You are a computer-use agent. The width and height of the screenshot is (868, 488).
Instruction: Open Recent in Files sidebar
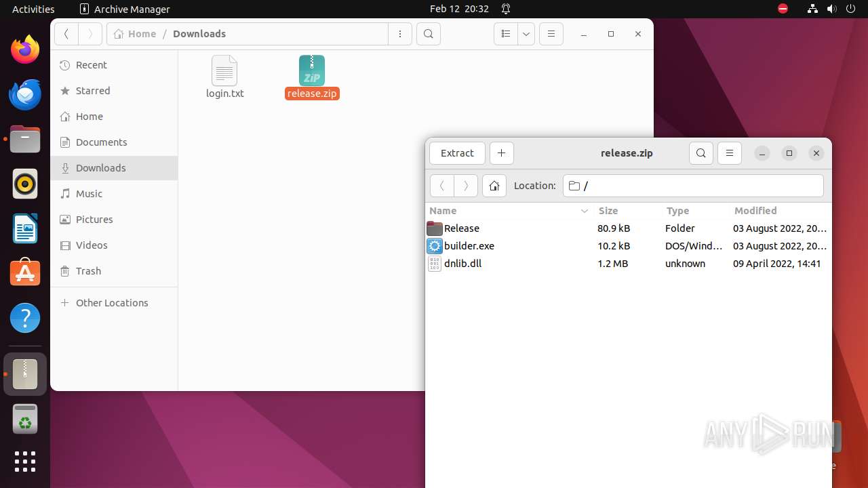pos(114,65)
